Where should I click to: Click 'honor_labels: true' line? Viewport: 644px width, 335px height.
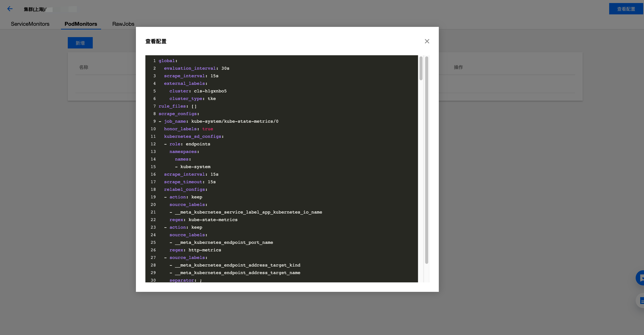coord(189,129)
